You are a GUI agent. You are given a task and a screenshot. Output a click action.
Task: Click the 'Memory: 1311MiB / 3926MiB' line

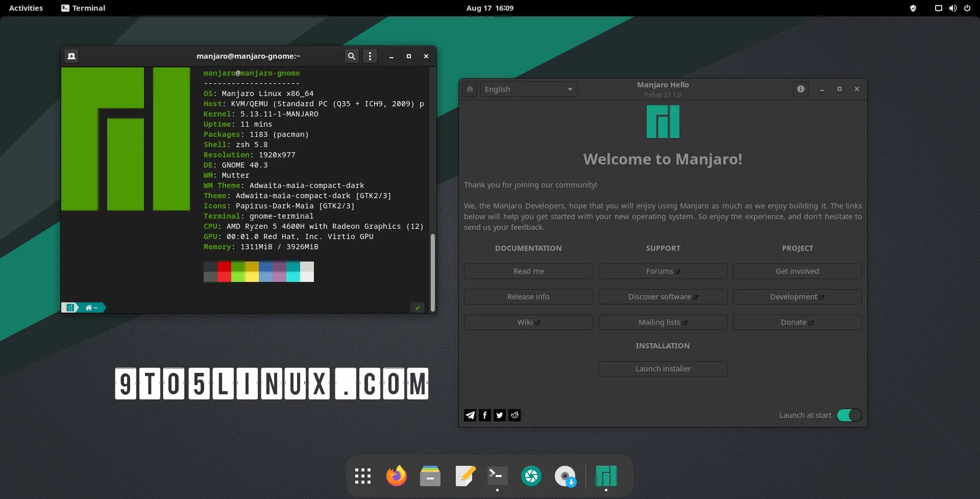(261, 247)
